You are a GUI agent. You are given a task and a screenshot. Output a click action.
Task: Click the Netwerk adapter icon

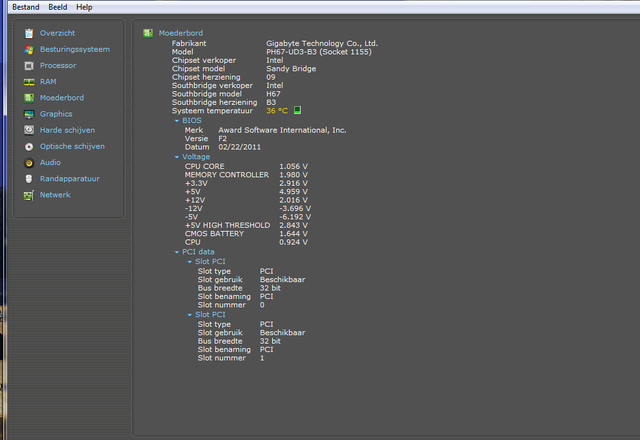(29, 195)
